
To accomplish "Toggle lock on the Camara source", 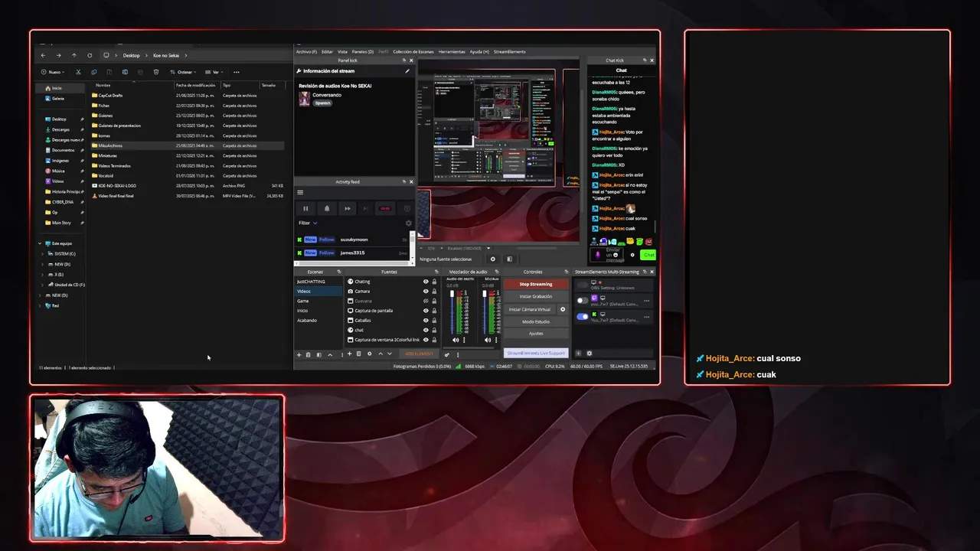I will coord(434,292).
